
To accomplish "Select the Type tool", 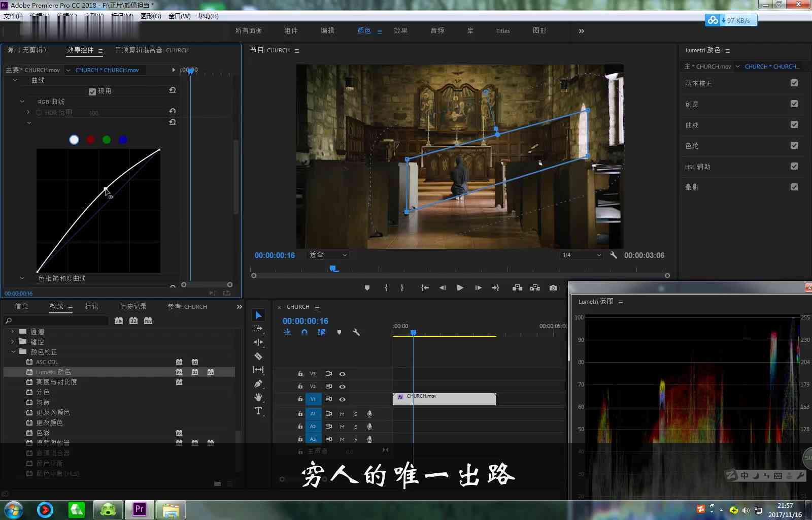I will pyautogui.click(x=258, y=411).
